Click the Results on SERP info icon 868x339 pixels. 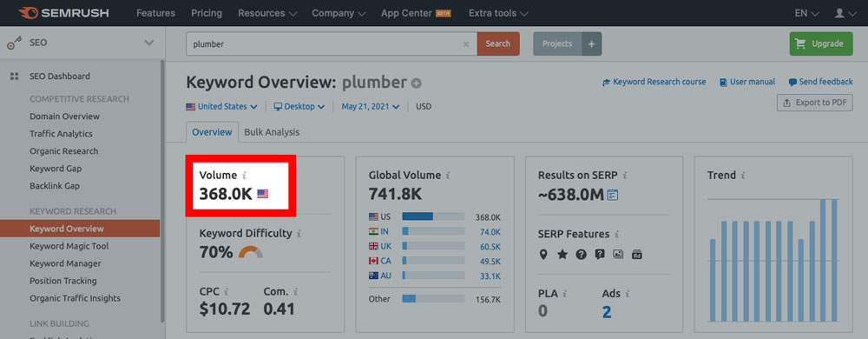coord(624,176)
